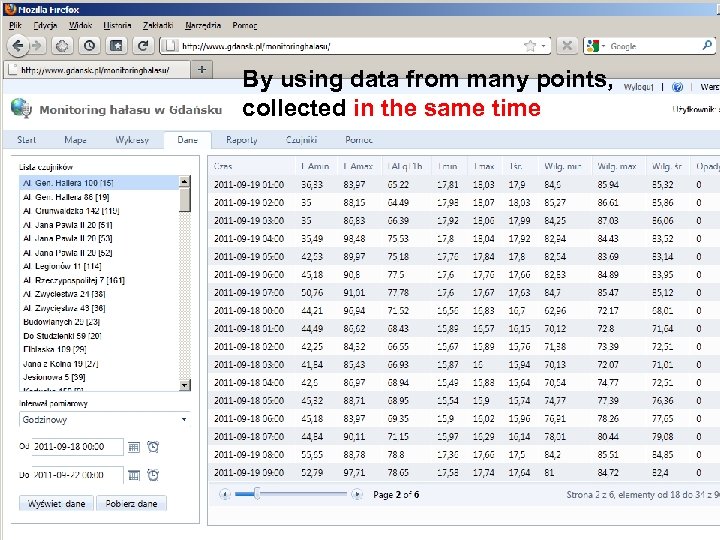Viewport: 720px width, 540px height.
Task: Open the Narzędzia menu
Action: point(203,25)
